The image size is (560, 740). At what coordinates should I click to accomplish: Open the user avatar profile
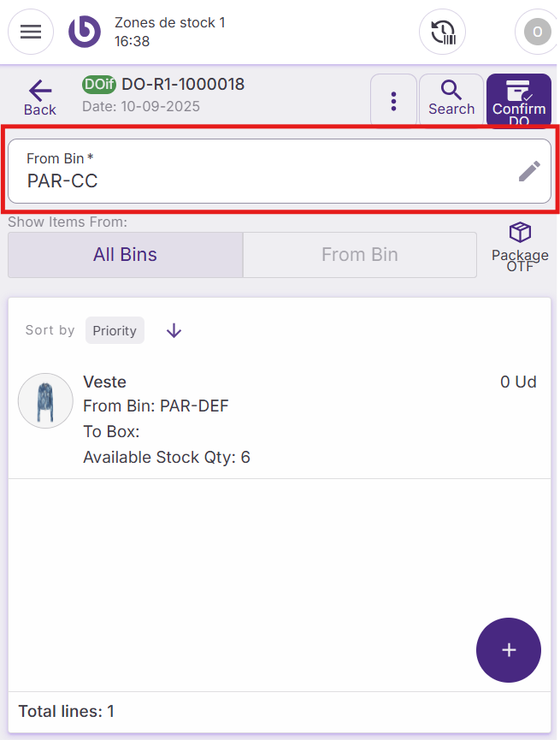tap(536, 33)
